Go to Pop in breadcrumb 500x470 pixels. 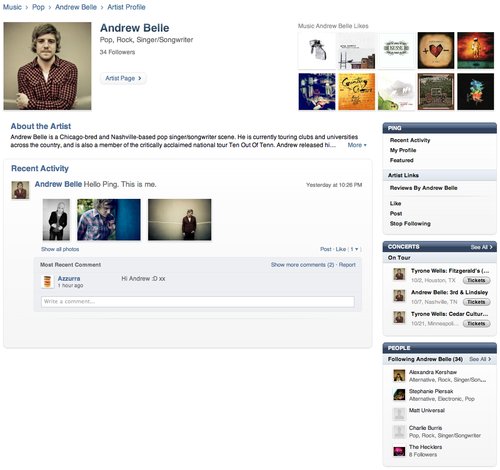38,7
